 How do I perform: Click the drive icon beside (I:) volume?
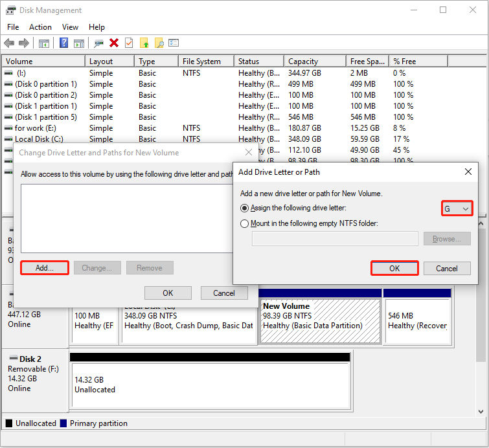8,73
